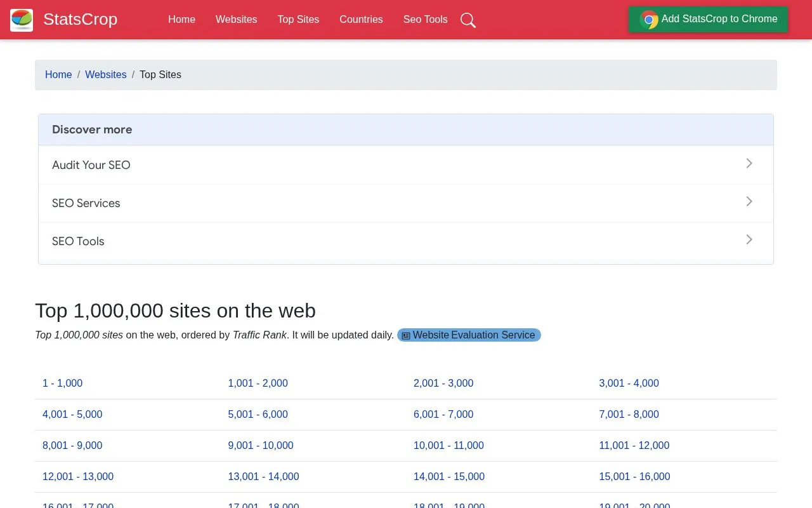Open the 2,001 - 3,000 range link

point(443,384)
